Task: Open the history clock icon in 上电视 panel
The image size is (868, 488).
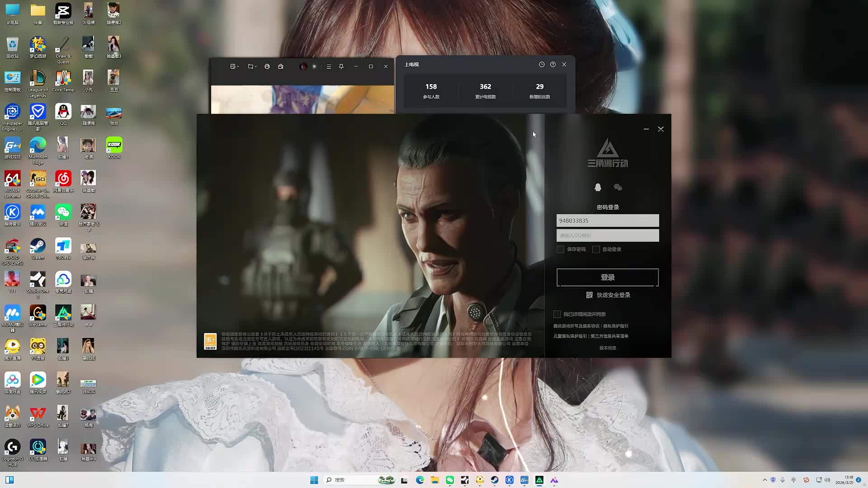Action: click(x=542, y=65)
